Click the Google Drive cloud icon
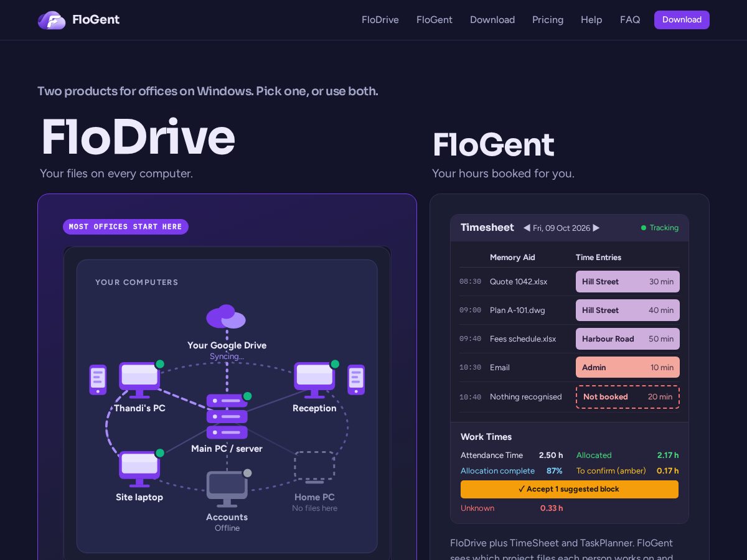The image size is (747, 560). [x=226, y=317]
